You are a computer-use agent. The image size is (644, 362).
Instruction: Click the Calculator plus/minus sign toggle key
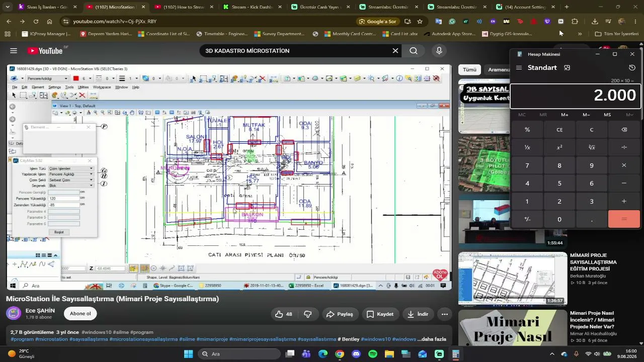point(527,219)
